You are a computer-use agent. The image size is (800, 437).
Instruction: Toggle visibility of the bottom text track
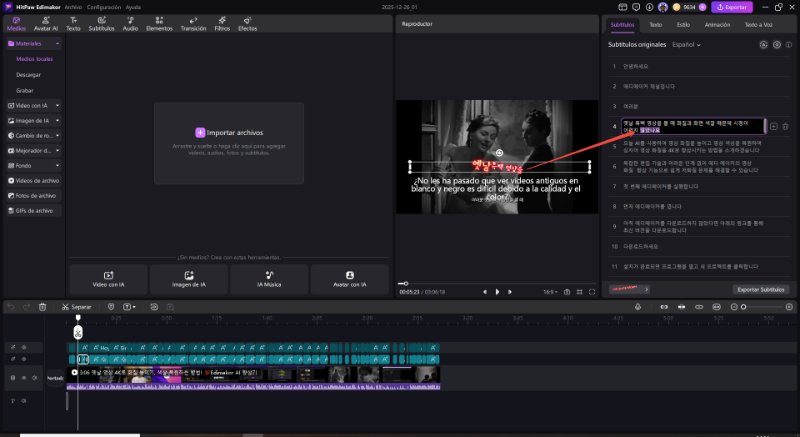tap(23, 401)
